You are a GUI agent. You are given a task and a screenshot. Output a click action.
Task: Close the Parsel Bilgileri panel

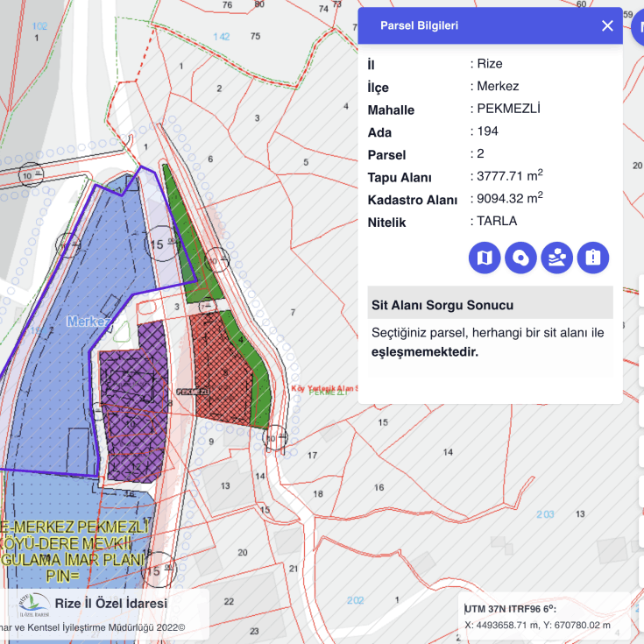pyautogui.click(x=607, y=26)
